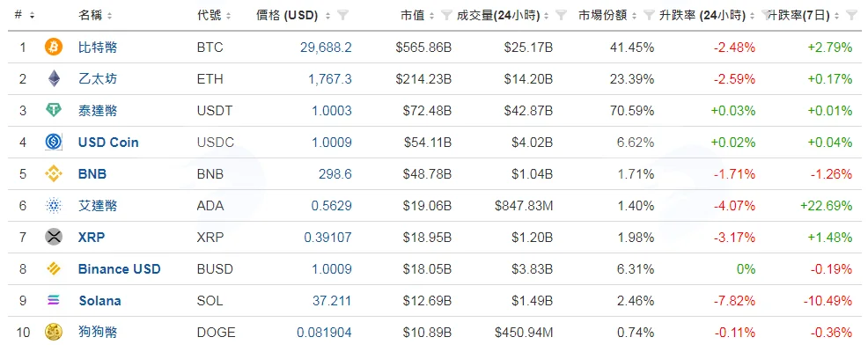Open the 艾達幣 coin page link
The width and height of the screenshot is (868, 359).
98,206
